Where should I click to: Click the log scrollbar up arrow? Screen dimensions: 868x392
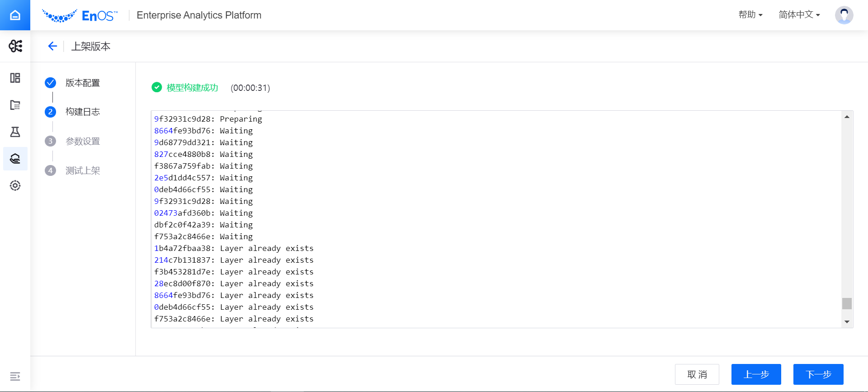click(x=847, y=117)
